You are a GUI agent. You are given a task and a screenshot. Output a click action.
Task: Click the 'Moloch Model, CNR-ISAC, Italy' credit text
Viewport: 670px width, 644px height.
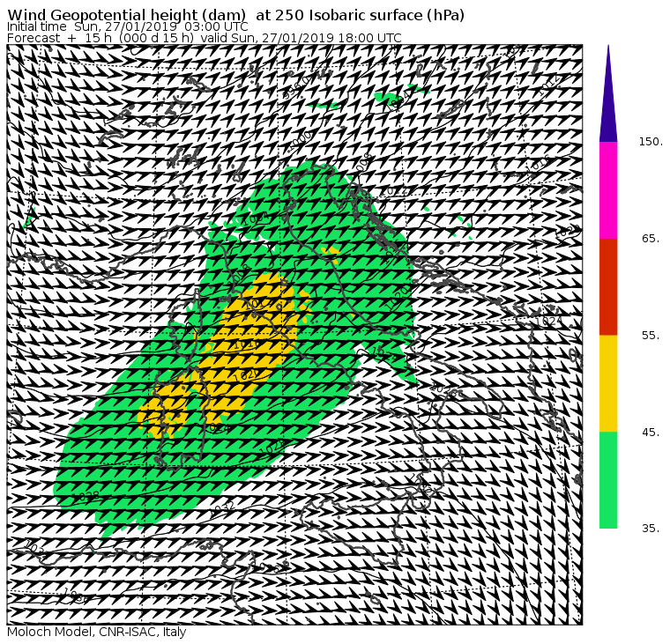pos(97,632)
